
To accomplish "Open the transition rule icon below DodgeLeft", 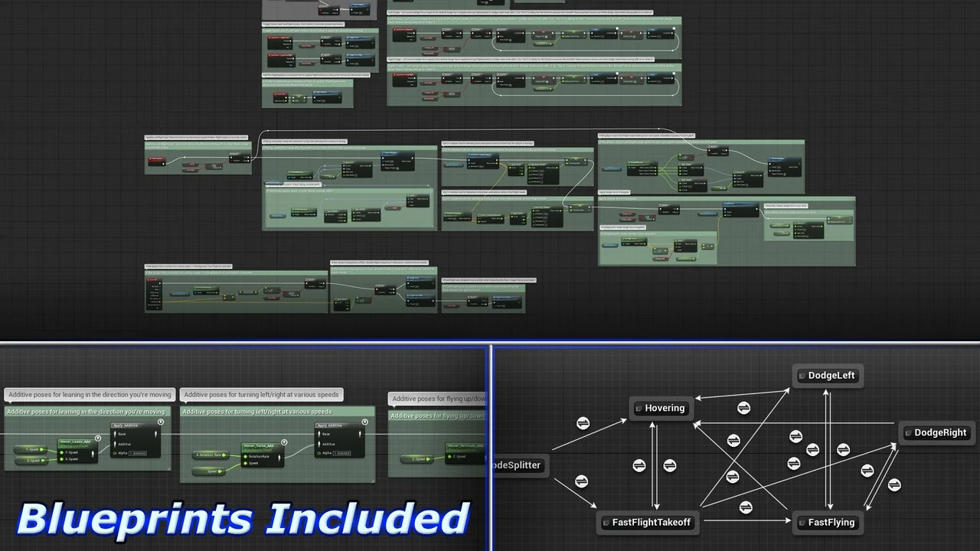I will point(813,450).
